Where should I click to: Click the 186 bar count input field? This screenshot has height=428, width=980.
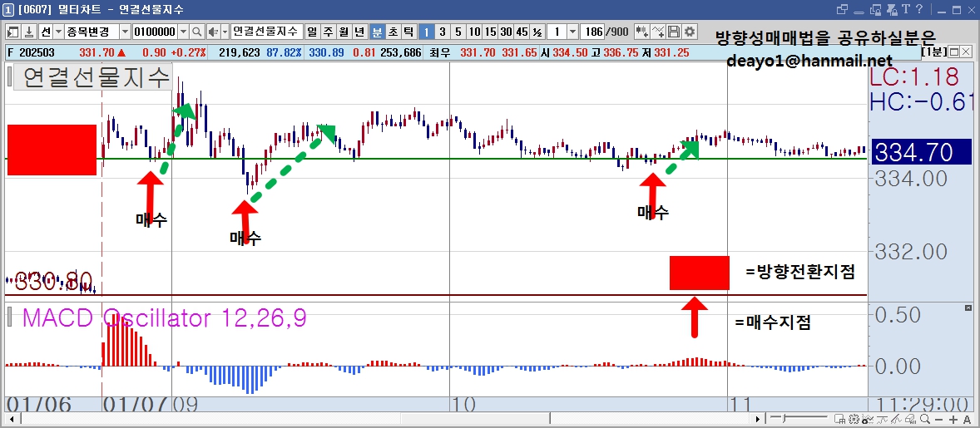click(593, 32)
